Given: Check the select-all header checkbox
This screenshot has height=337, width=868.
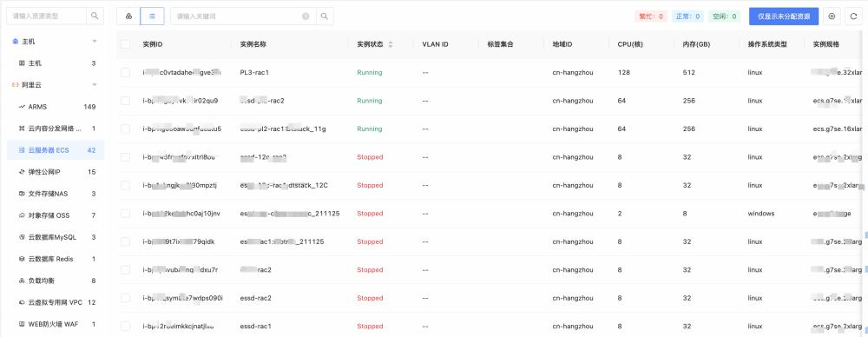Looking at the screenshot, I should [x=126, y=44].
